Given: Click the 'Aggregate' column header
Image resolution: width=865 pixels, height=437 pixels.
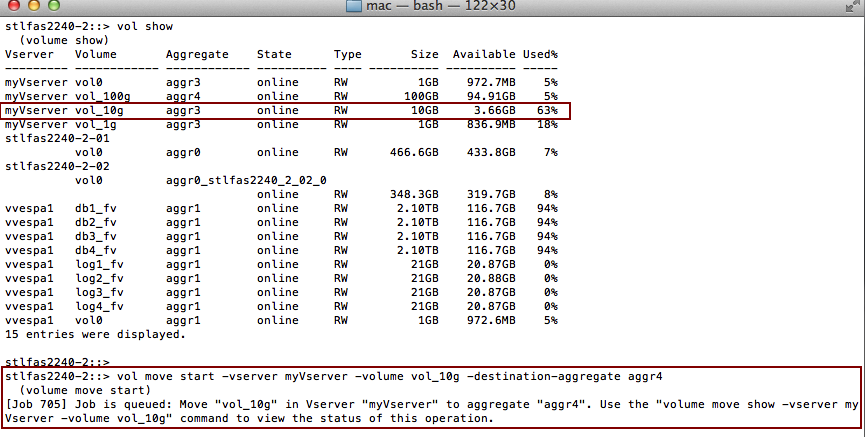Looking at the screenshot, I should (x=197, y=55).
